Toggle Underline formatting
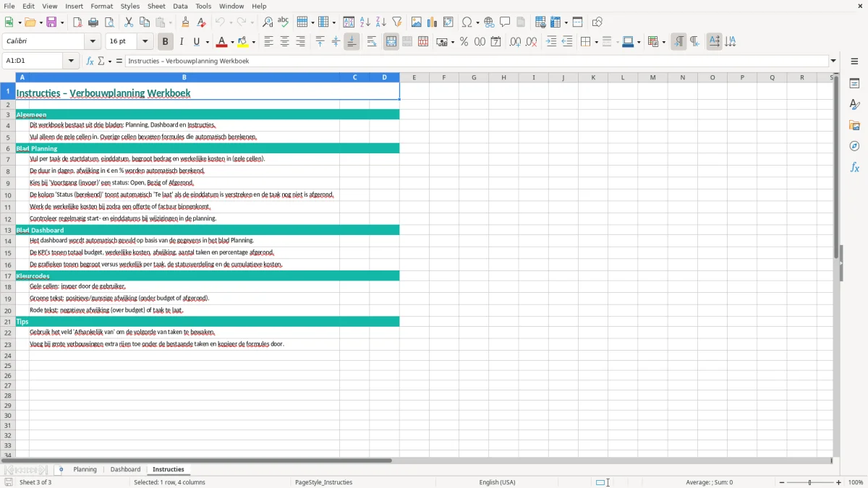 click(197, 42)
